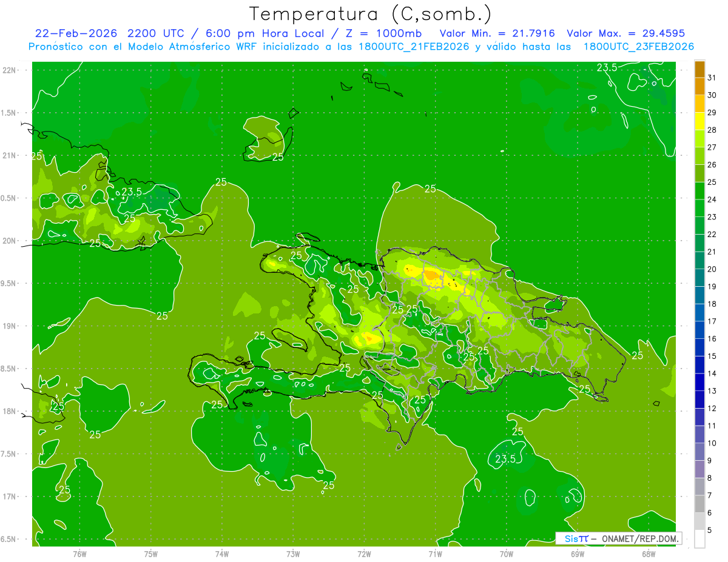This screenshot has height=562, width=728.
Task: Click the '1800UTC_23FEB2026' valid-until time
Action: click(x=639, y=46)
